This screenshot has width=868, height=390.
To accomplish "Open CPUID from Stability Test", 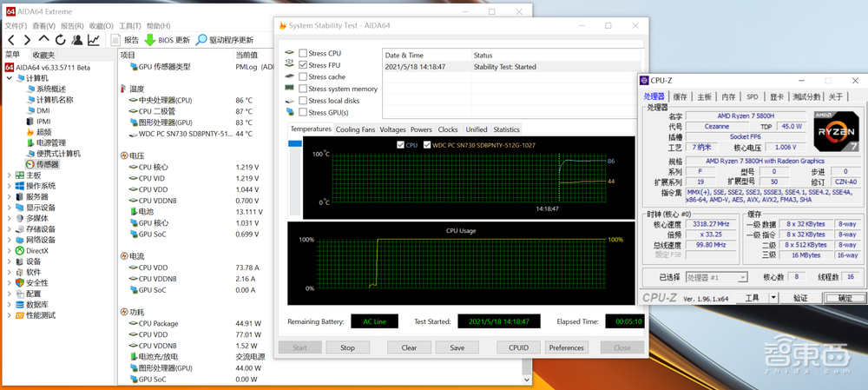I will [x=519, y=348].
